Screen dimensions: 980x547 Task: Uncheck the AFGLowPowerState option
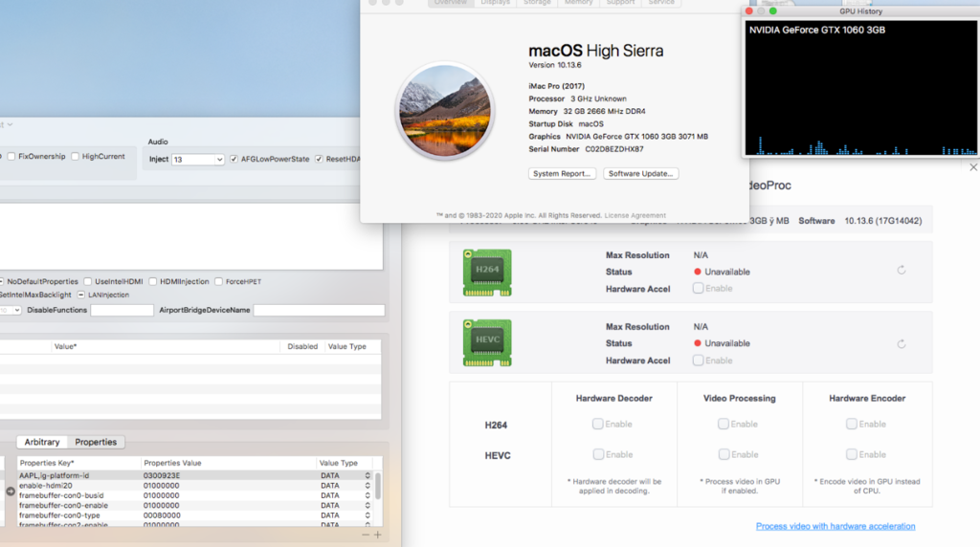click(x=234, y=160)
